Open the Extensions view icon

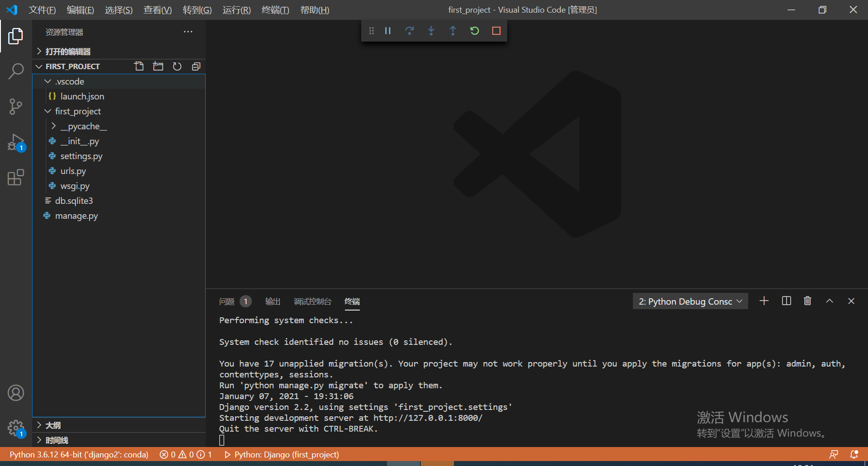16,178
